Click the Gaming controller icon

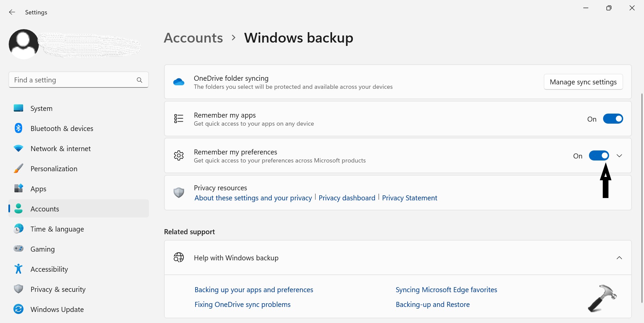pyautogui.click(x=18, y=249)
